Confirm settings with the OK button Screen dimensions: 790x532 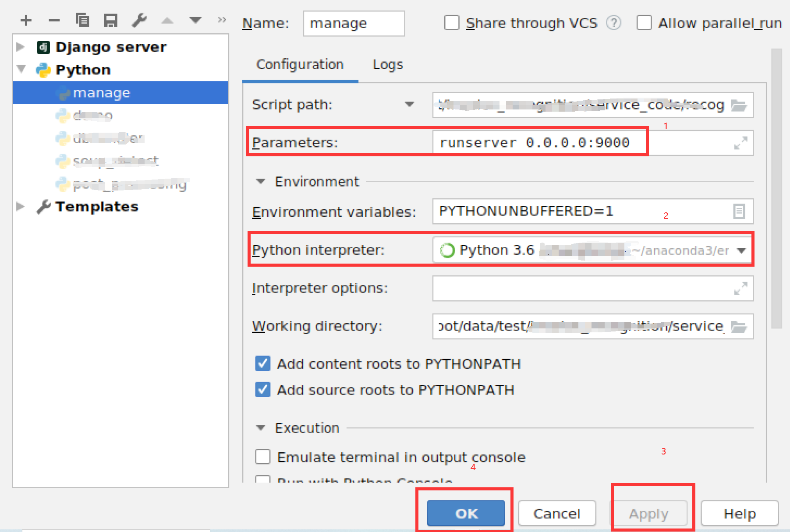point(466,513)
